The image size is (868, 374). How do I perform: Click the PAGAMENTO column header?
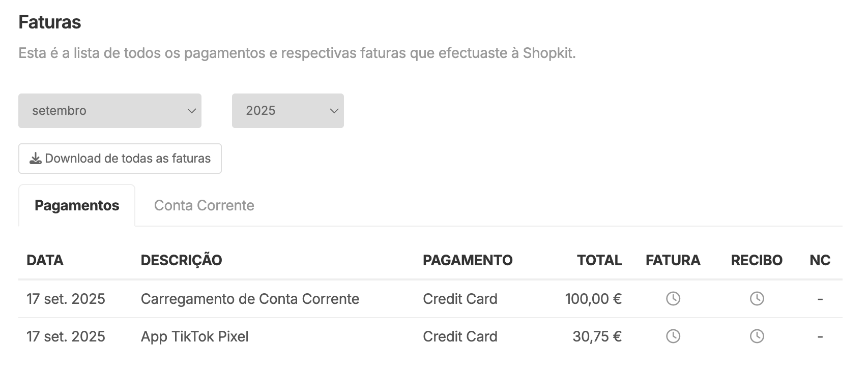[x=467, y=260]
